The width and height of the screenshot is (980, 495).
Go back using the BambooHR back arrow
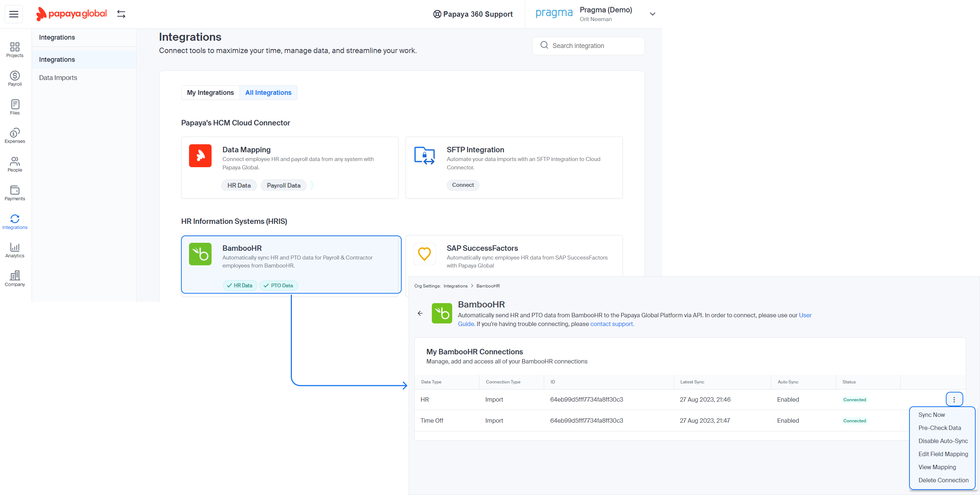[420, 313]
